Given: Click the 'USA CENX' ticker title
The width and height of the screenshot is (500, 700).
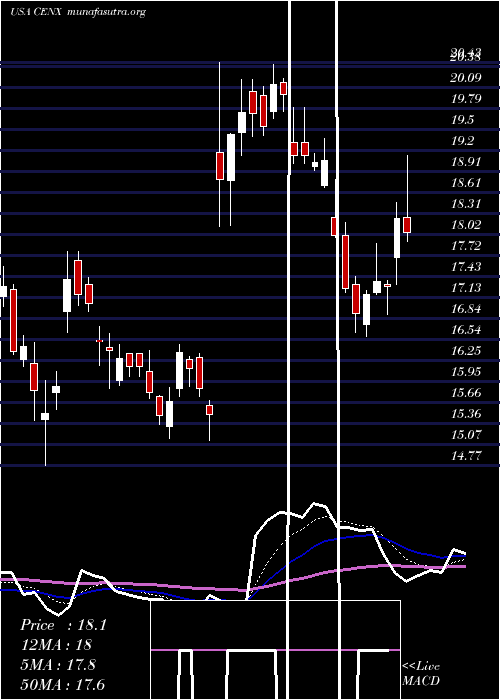Looking at the screenshot, I should 37,12.
